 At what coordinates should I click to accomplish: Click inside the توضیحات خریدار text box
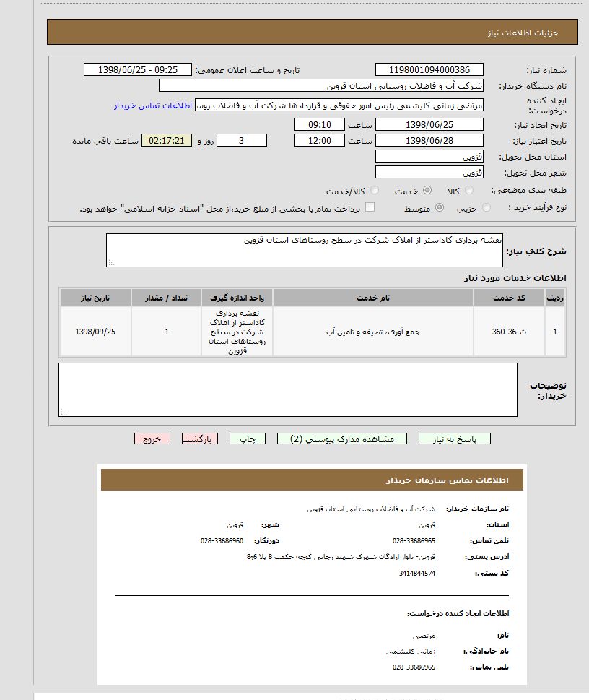pyautogui.click(x=287, y=389)
